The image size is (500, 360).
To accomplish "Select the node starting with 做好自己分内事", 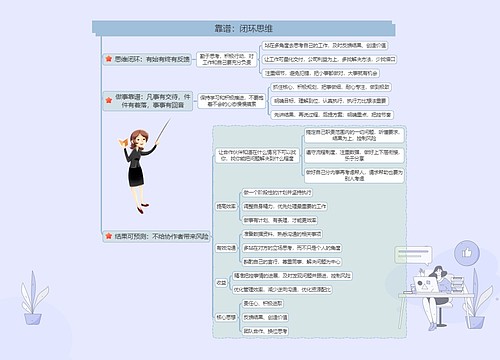I will pyautogui.click(x=354, y=175).
